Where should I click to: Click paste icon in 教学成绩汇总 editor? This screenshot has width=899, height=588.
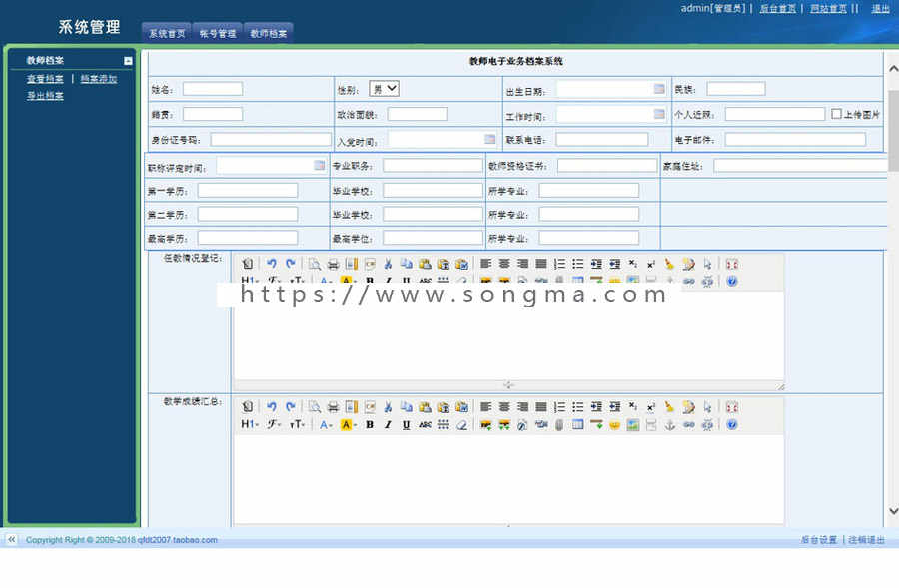tap(425, 407)
